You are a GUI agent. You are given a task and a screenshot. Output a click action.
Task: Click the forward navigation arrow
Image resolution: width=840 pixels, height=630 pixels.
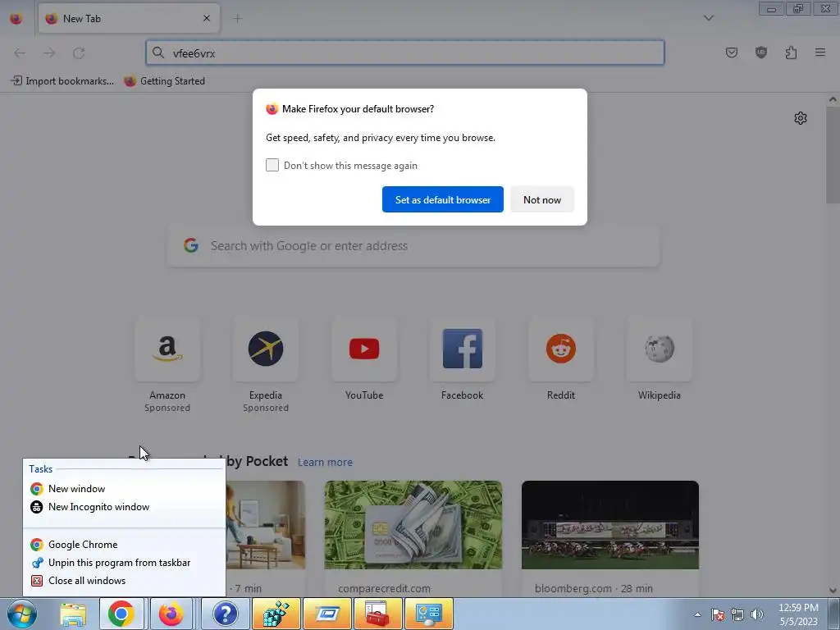coord(49,53)
